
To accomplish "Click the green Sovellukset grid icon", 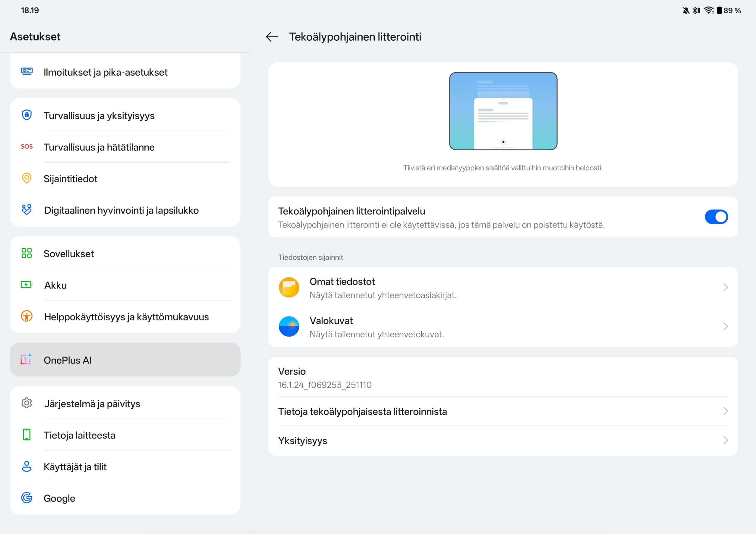I will (27, 253).
